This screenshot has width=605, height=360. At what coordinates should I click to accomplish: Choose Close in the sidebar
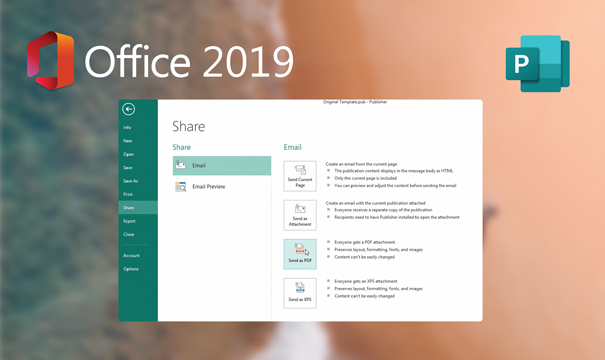[x=128, y=234]
